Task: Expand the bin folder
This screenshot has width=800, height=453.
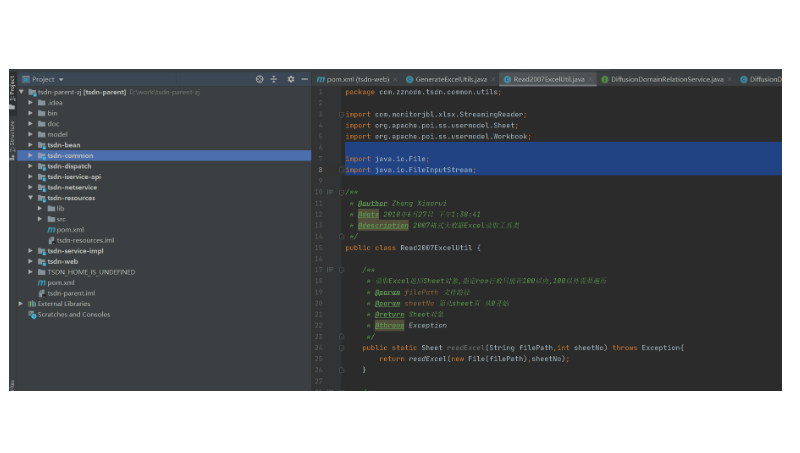Action: (x=31, y=113)
